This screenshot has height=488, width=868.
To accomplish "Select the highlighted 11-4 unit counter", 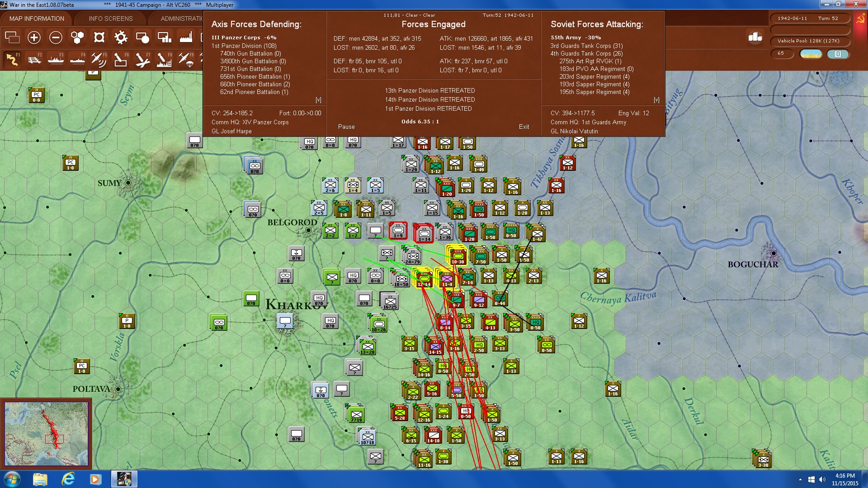I will pyautogui.click(x=447, y=278).
